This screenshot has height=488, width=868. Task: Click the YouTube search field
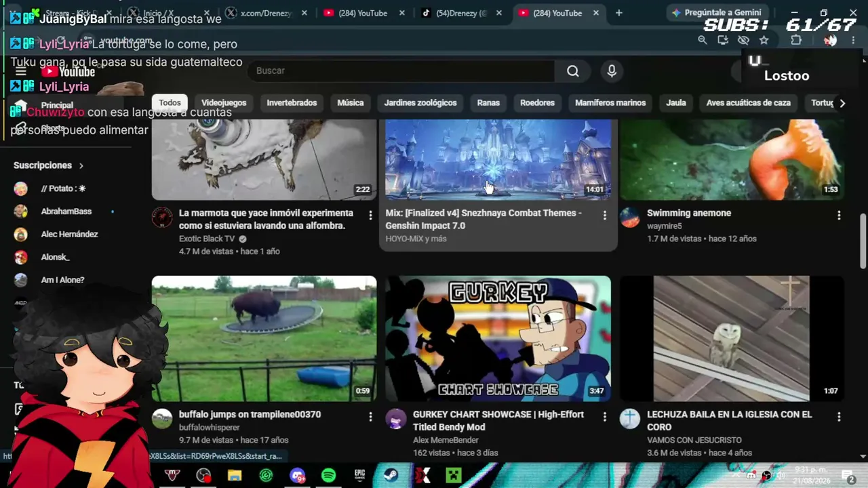coord(400,71)
